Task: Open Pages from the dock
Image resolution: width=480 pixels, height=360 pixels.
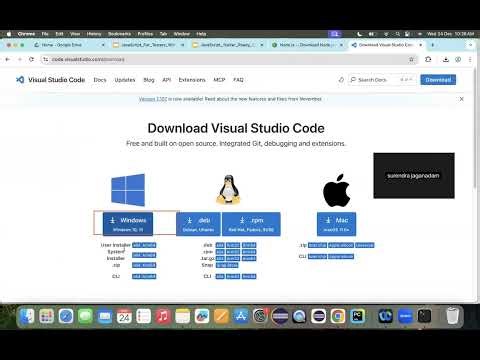Action: (x=221, y=316)
